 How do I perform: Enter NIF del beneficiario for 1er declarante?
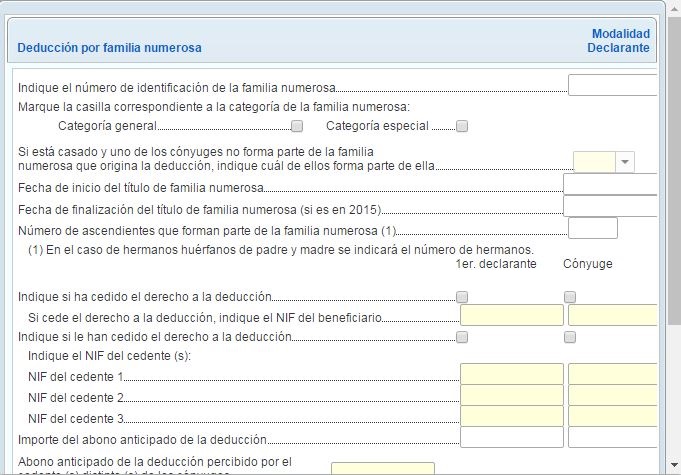point(512,316)
